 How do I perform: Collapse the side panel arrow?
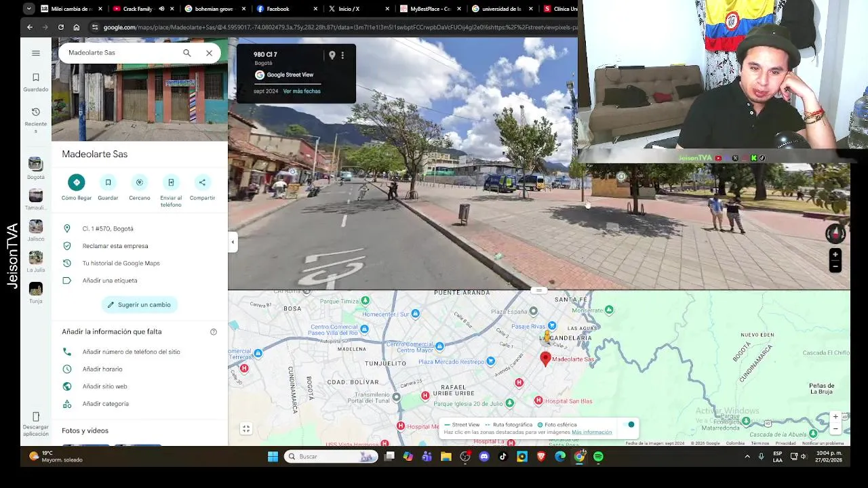(x=233, y=242)
